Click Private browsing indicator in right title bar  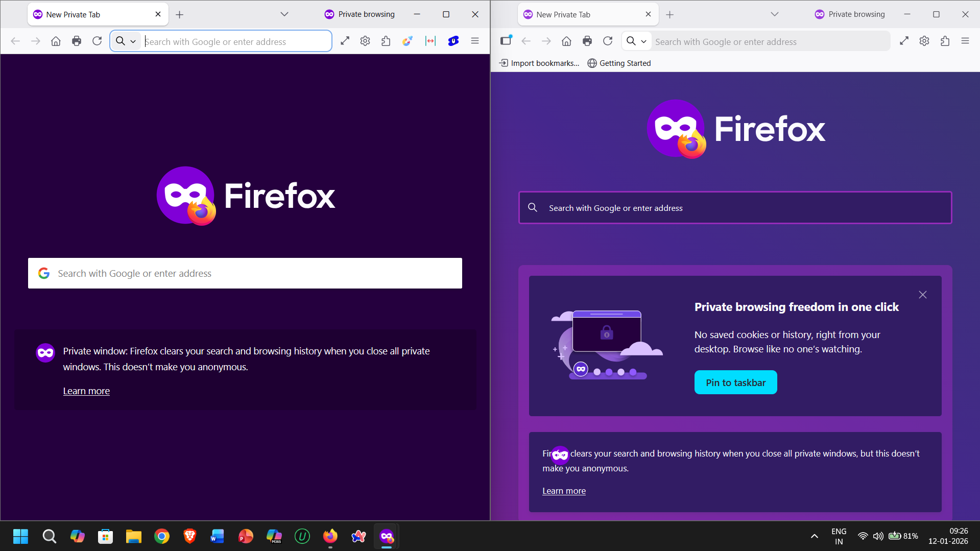tap(850, 14)
